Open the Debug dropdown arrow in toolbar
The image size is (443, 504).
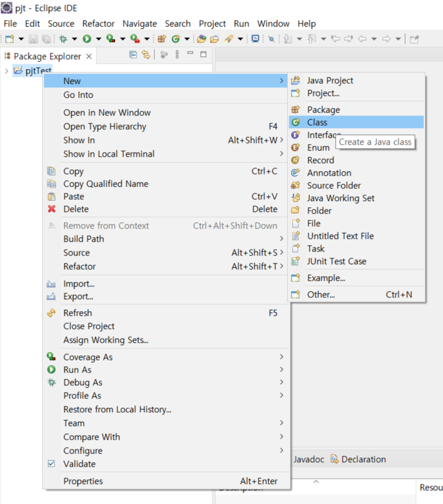(75, 39)
